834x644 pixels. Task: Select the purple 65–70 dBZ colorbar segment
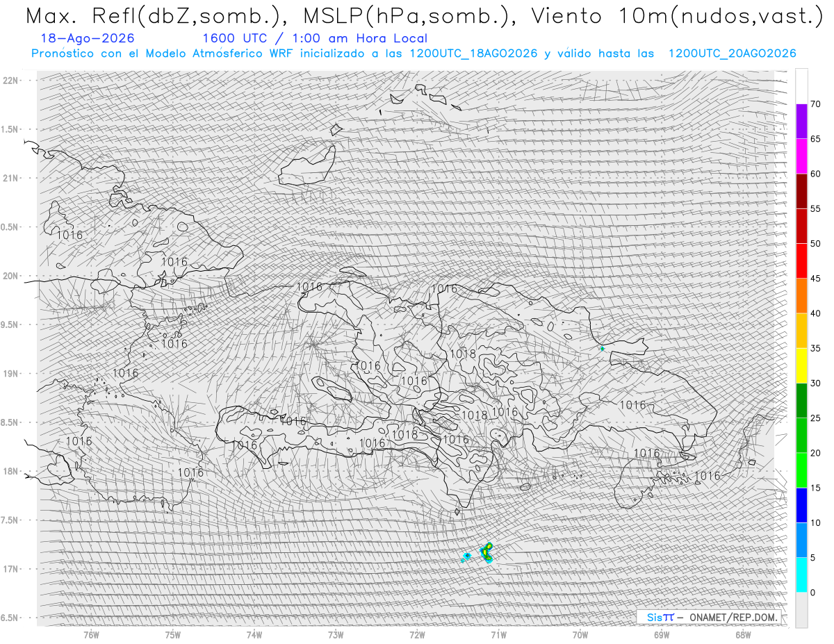click(801, 122)
